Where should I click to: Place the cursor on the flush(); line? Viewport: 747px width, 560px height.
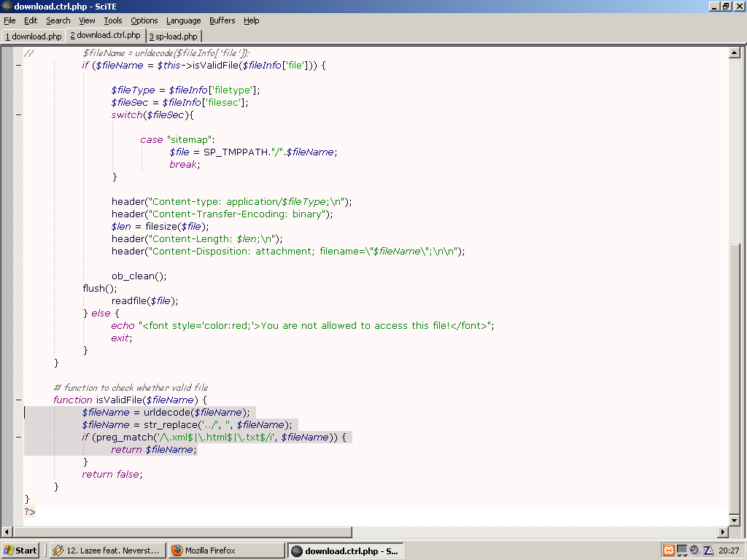point(99,289)
